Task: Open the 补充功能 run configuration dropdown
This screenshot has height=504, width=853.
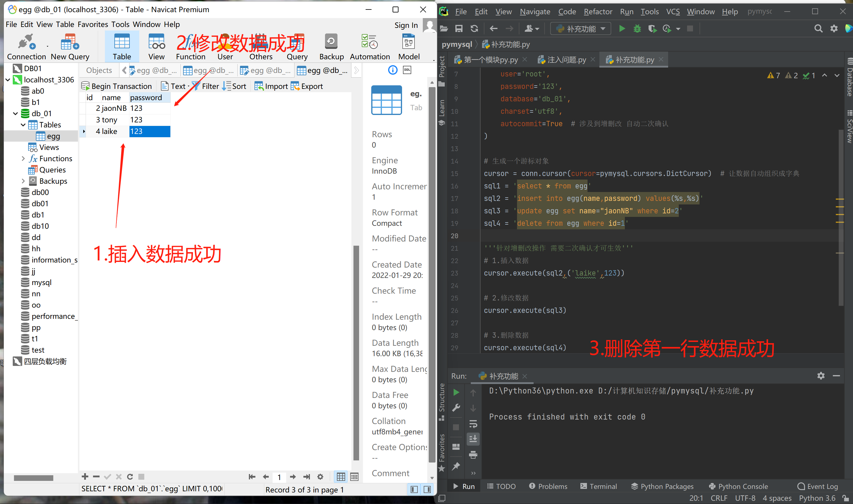Action: click(x=581, y=29)
